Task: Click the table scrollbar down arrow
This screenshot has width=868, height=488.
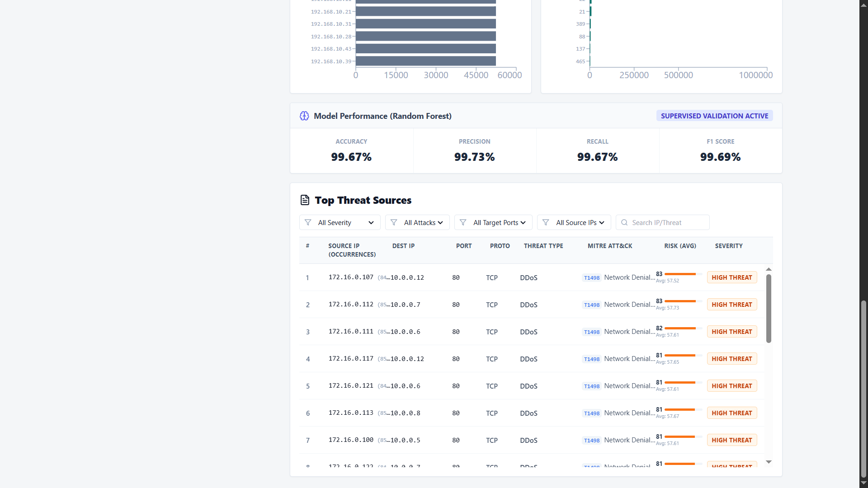Action: 769,462
